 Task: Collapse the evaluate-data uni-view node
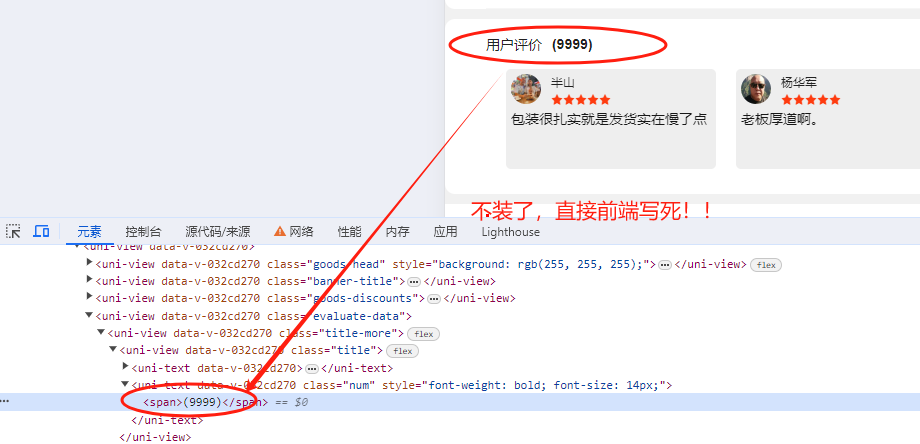tap(89, 315)
